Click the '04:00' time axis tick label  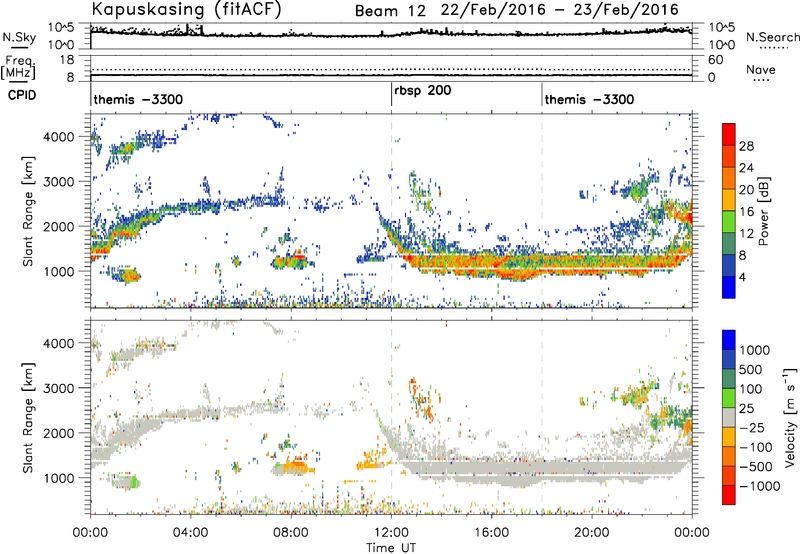190,533
